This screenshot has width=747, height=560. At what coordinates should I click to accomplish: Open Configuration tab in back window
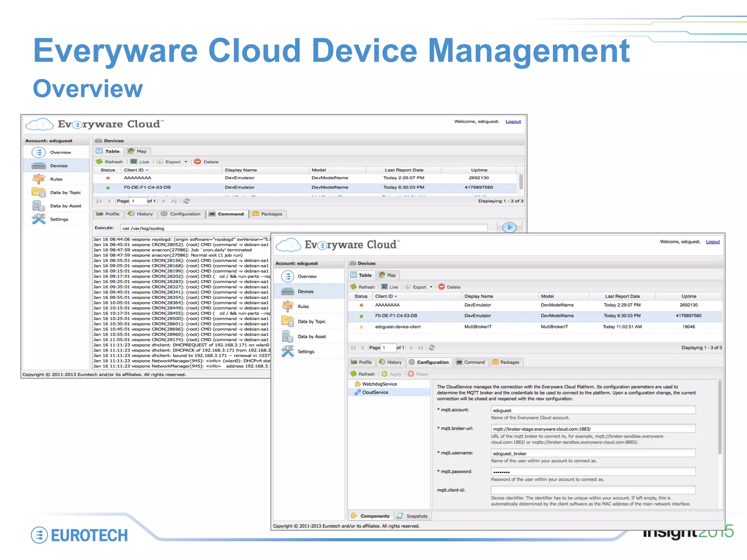click(x=181, y=214)
